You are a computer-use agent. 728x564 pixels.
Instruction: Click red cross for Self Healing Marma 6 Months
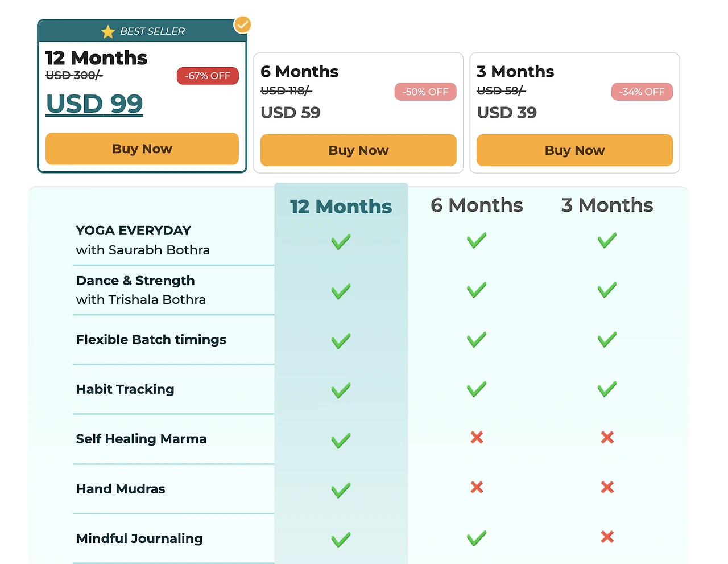(477, 437)
